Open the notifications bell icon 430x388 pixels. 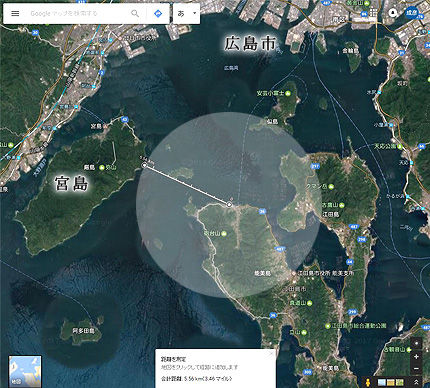[x=393, y=13]
